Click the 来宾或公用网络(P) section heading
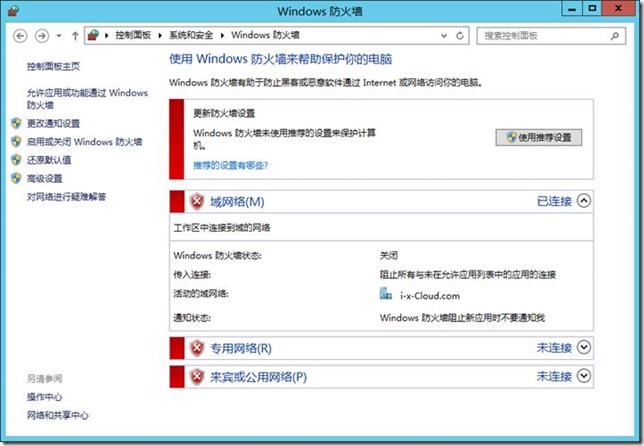This screenshot has height=446, width=644. tap(258, 377)
